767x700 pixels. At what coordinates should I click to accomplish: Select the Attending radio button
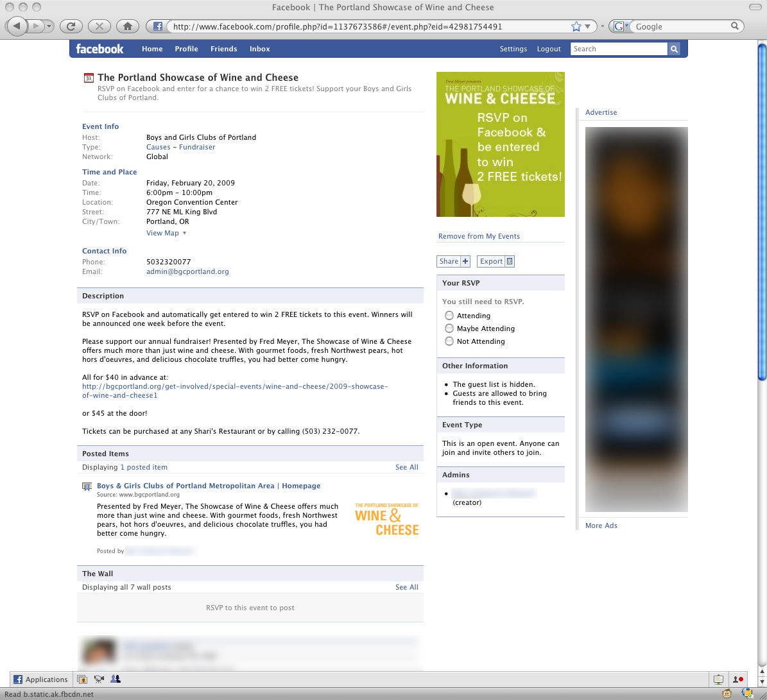[449, 315]
